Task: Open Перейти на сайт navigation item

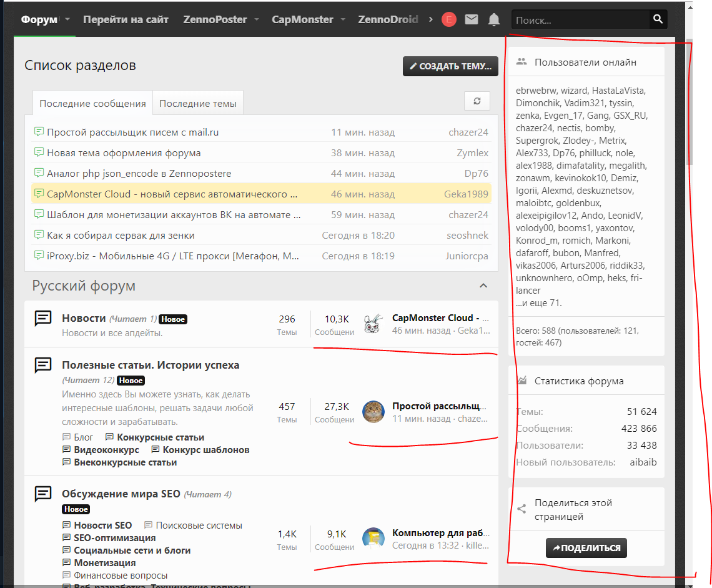Action: [x=126, y=19]
